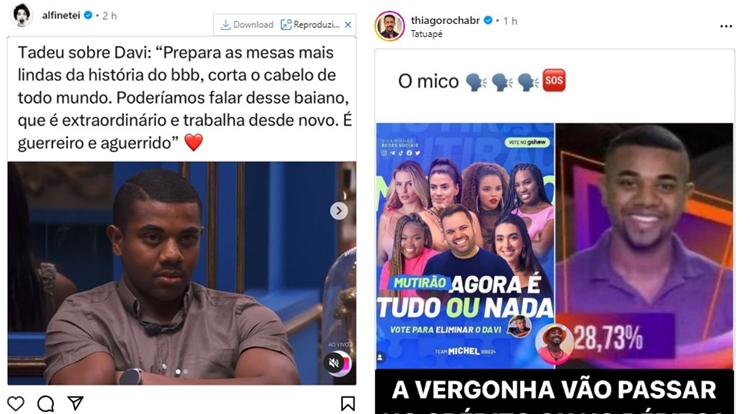Click the Reproduzir overlay button
This screenshot has height=414, width=750.
coord(310,25)
